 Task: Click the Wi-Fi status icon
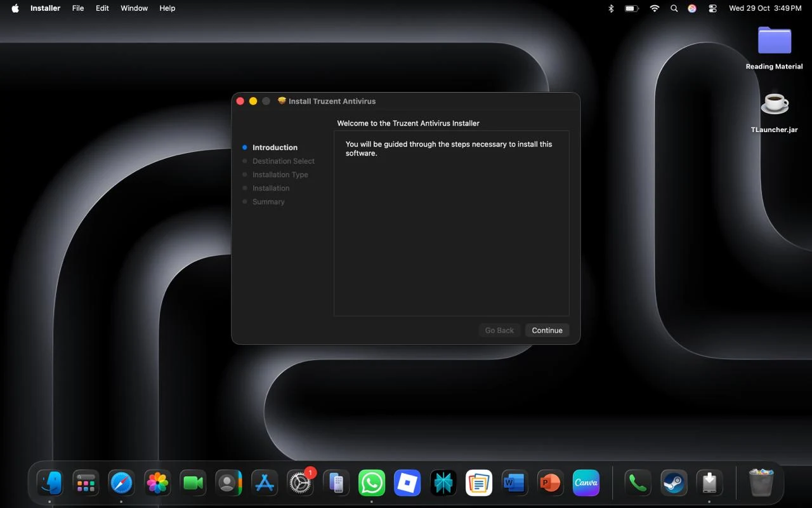pyautogui.click(x=654, y=8)
